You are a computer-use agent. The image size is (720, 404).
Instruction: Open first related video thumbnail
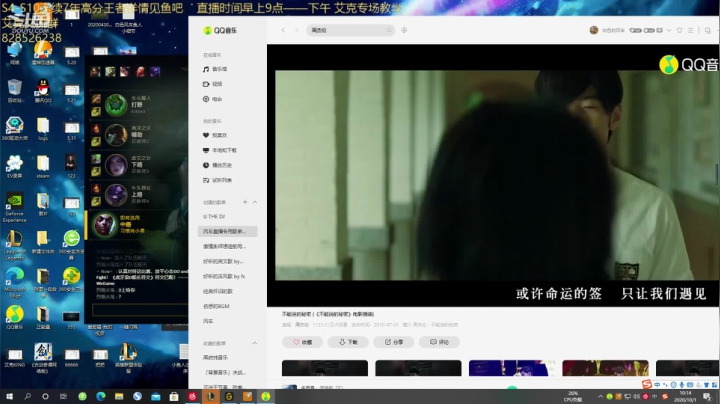[x=325, y=368]
